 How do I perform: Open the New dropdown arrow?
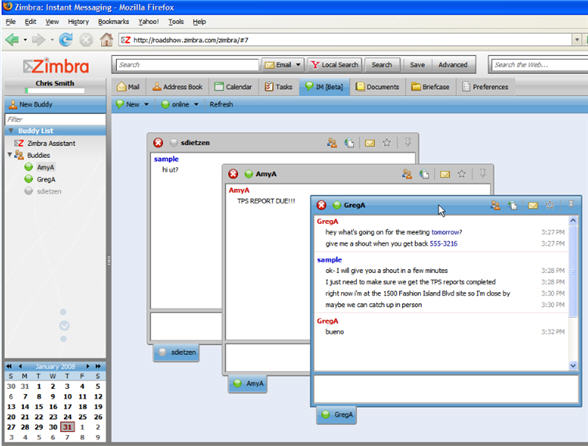(x=147, y=104)
